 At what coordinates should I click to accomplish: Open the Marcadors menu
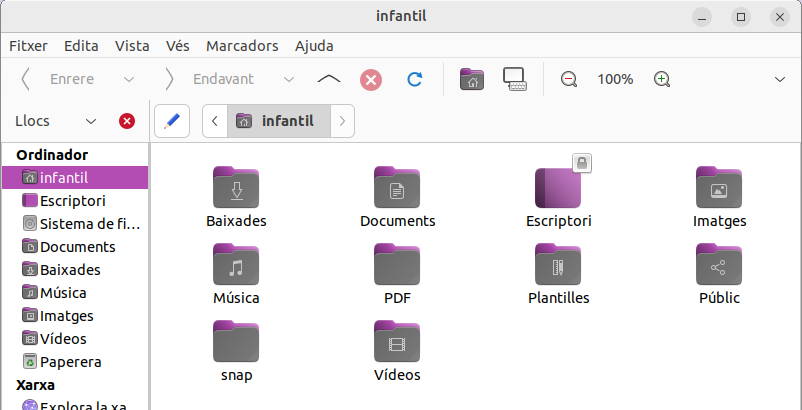coord(242,46)
